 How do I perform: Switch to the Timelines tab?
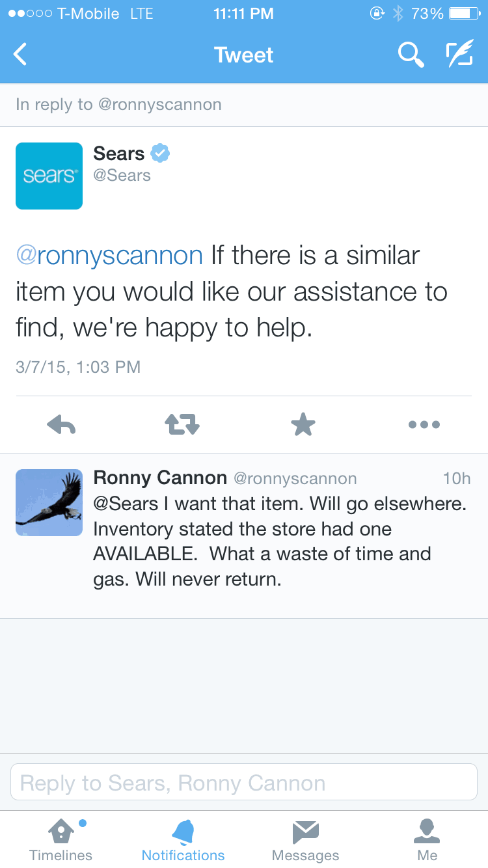(61, 840)
